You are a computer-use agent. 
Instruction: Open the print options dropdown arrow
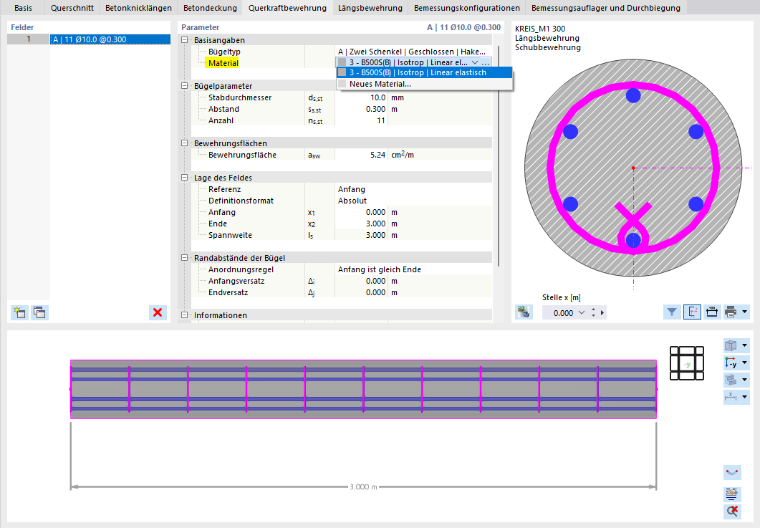click(744, 312)
